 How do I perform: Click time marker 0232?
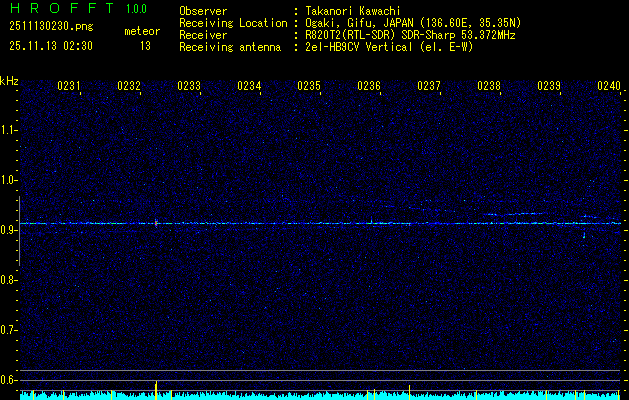pos(129,85)
